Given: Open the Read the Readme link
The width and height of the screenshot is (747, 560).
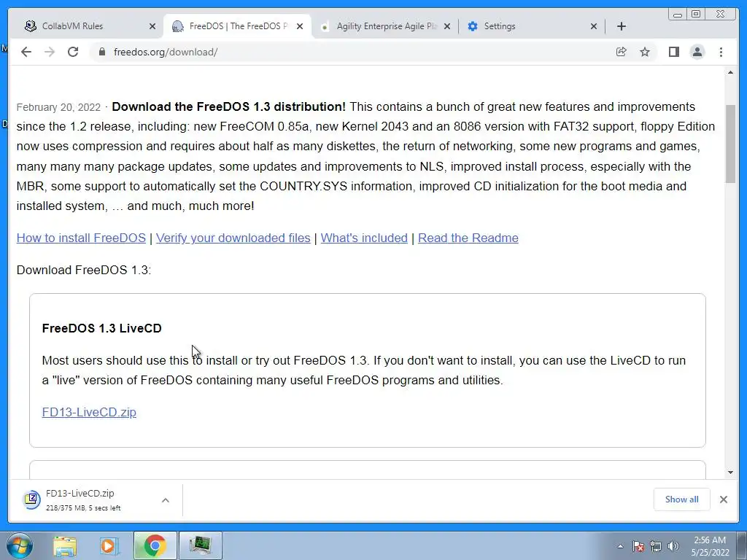Looking at the screenshot, I should 468,238.
